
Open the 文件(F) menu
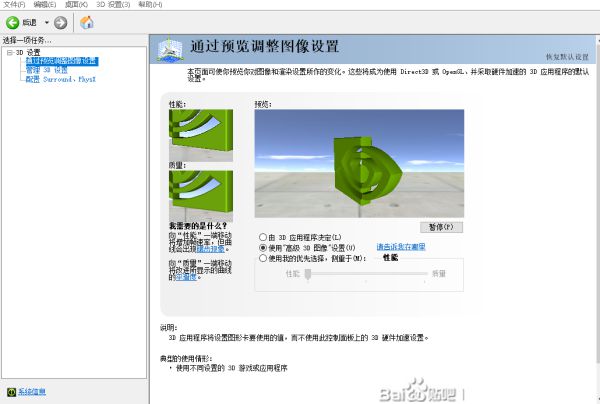[x=14, y=5]
